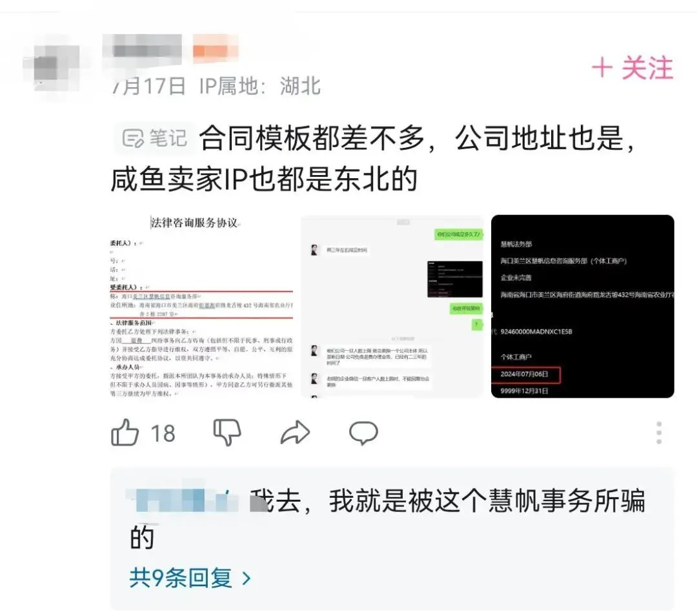Open the commenter's blurred avatar

coord(52,67)
